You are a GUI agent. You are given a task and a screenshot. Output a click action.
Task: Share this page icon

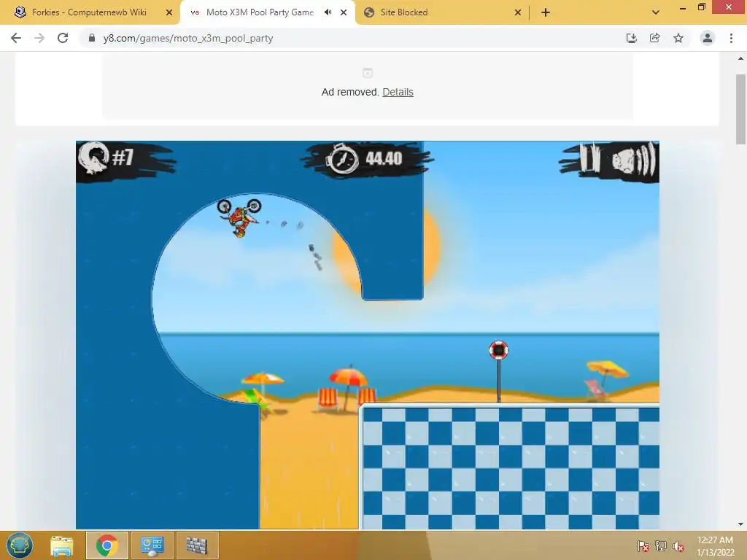(x=654, y=38)
